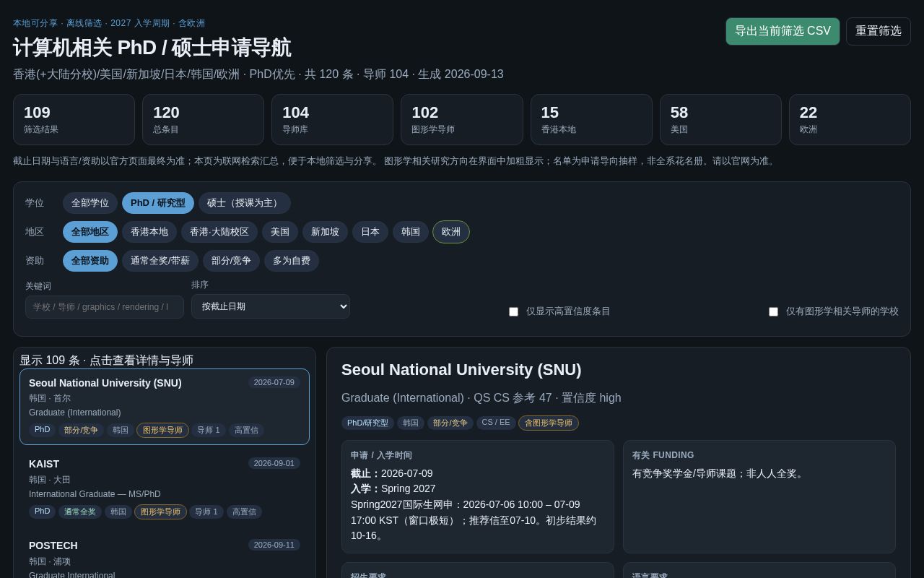Open the Seoul National University (SNU) list entry
The width and height of the screenshot is (924, 578).
(165, 407)
